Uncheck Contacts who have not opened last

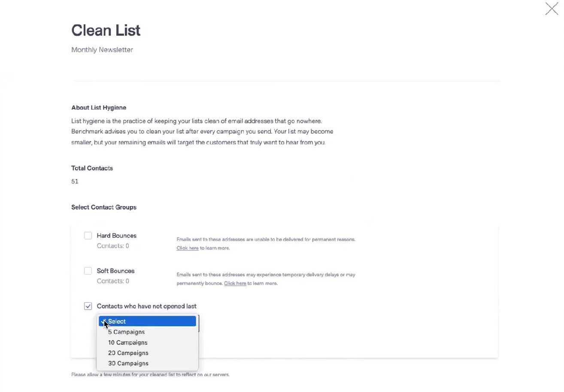88,306
